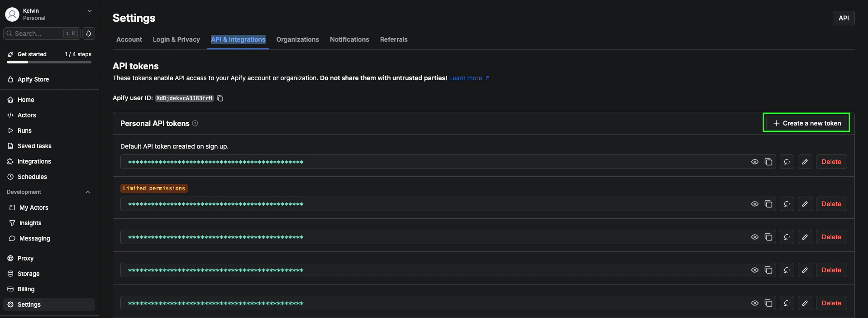868x318 pixels.
Task: Click the Get started progress bar
Action: (x=49, y=62)
